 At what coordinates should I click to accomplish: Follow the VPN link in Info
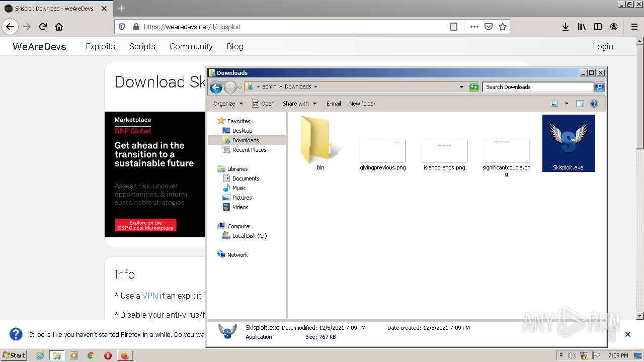click(x=150, y=296)
